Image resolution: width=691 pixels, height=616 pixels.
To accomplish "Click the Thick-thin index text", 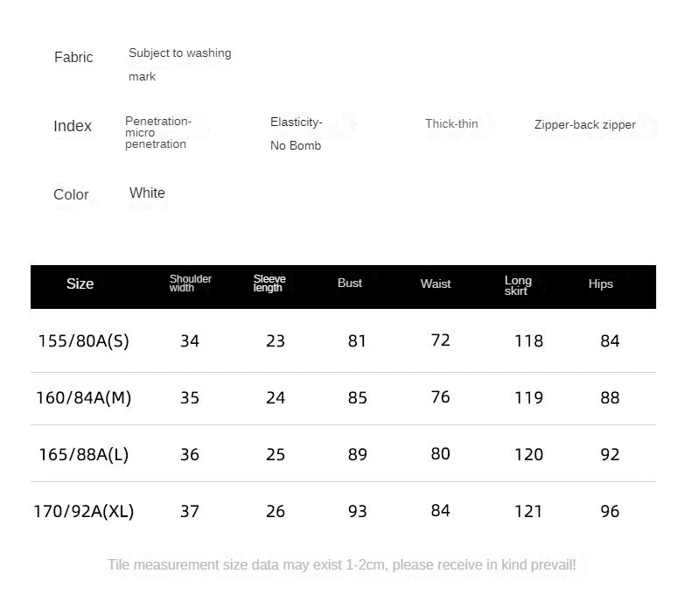I will 451,124.
